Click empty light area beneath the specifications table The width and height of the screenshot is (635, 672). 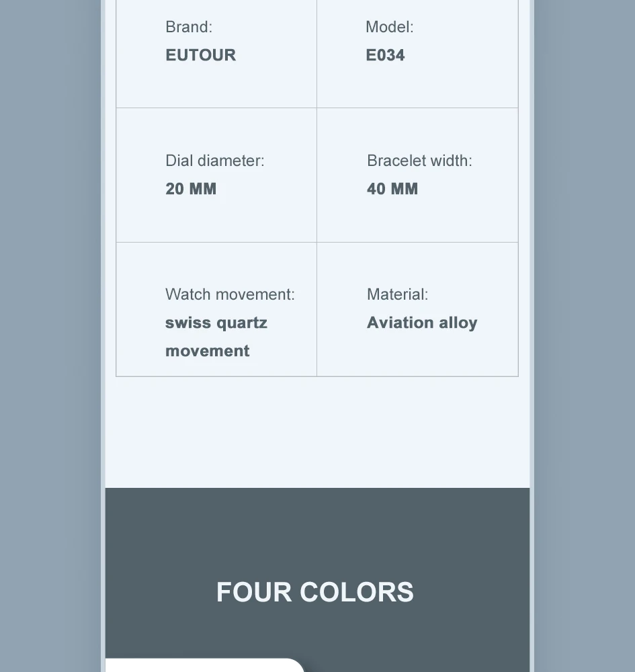pyautogui.click(x=317, y=431)
